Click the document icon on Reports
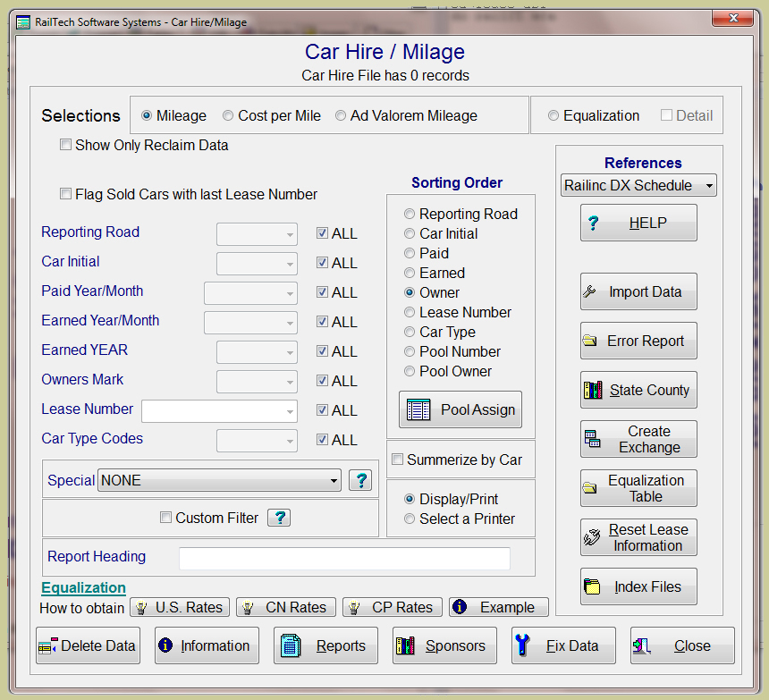769x700 pixels. point(291,645)
